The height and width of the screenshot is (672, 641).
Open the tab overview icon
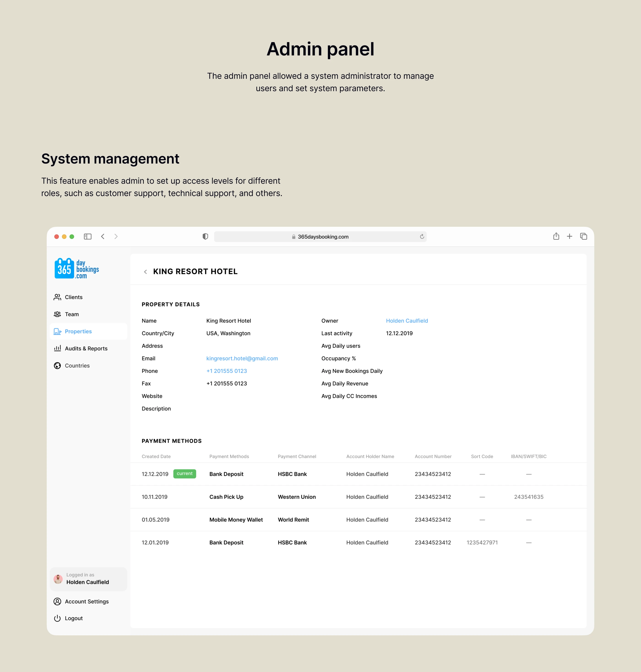(x=584, y=236)
